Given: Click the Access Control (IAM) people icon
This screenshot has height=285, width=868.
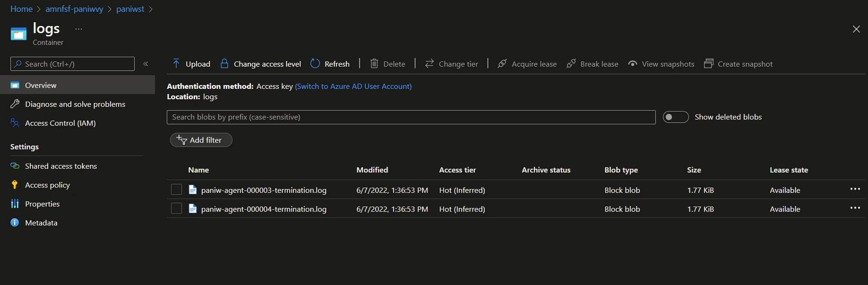Looking at the screenshot, I should (x=15, y=123).
